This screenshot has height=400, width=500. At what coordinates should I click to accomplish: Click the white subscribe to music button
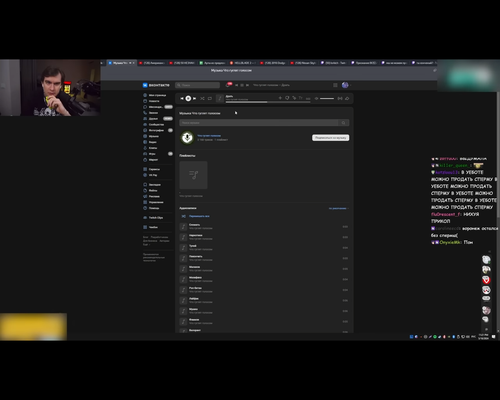(330, 138)
